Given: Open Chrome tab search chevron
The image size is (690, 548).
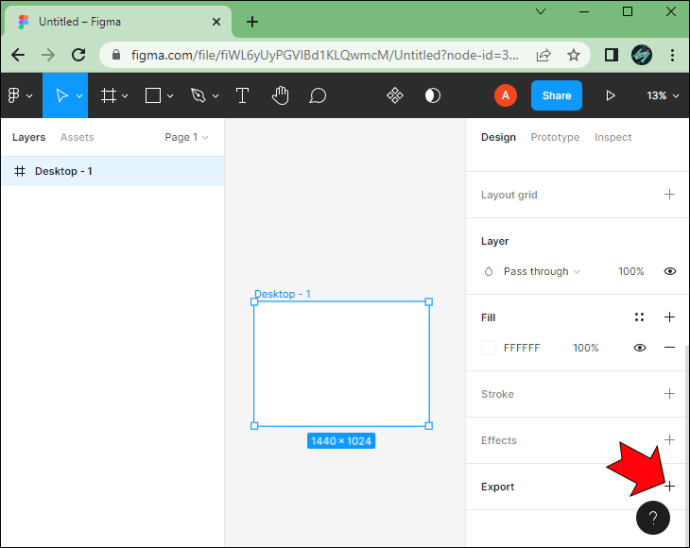Looking at the screenshot, I should pyautogui.click(x=540, y=11).
